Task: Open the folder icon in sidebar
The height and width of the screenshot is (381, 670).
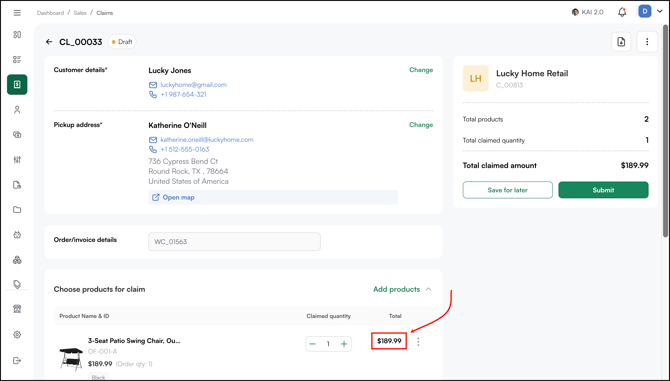Action: pos(17,210)
